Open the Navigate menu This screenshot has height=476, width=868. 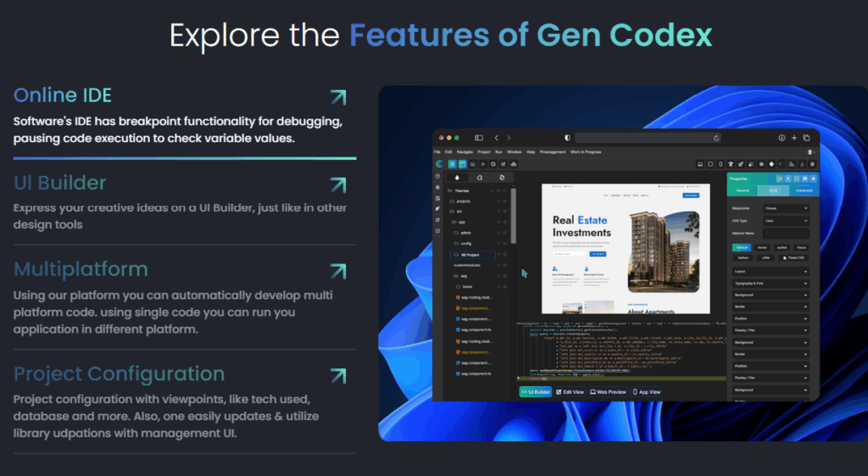point(465,152)
